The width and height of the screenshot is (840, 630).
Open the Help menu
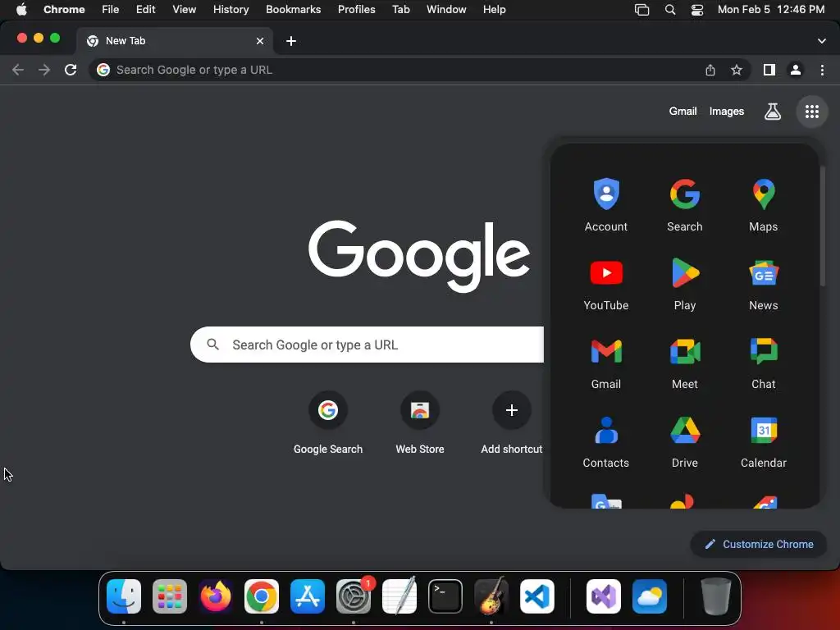494,10
